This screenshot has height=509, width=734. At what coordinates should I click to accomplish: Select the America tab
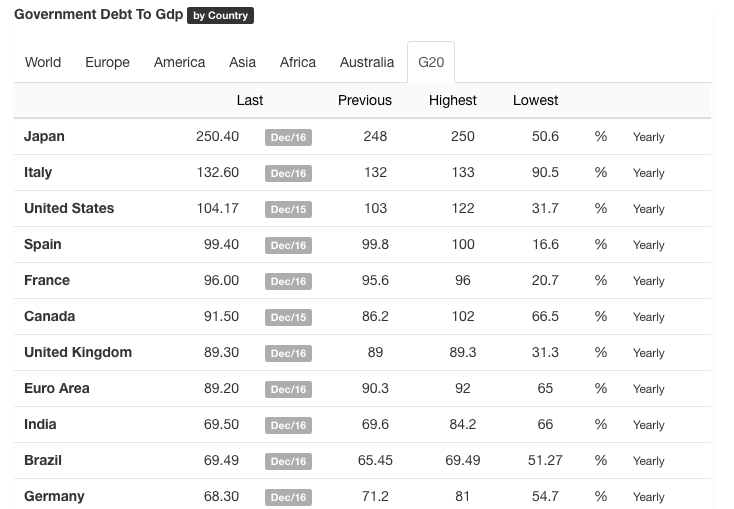179,62
